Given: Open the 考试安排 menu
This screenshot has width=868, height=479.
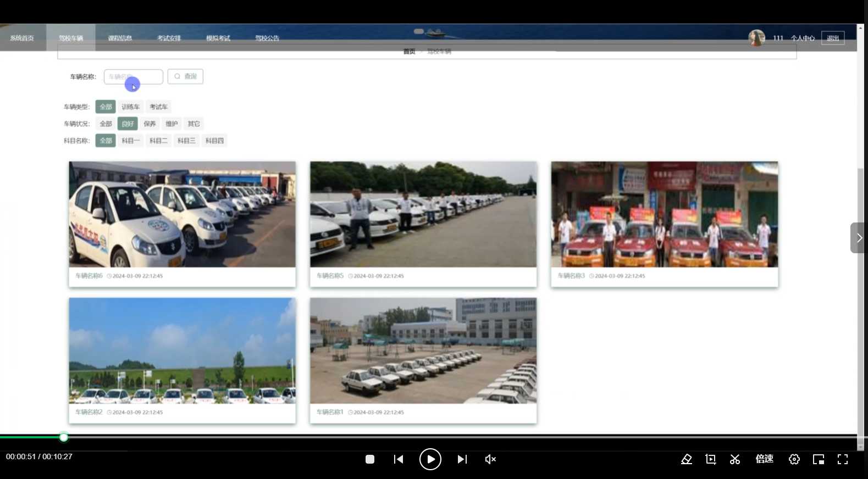Looking at the screenshot, I should point(169,38).
